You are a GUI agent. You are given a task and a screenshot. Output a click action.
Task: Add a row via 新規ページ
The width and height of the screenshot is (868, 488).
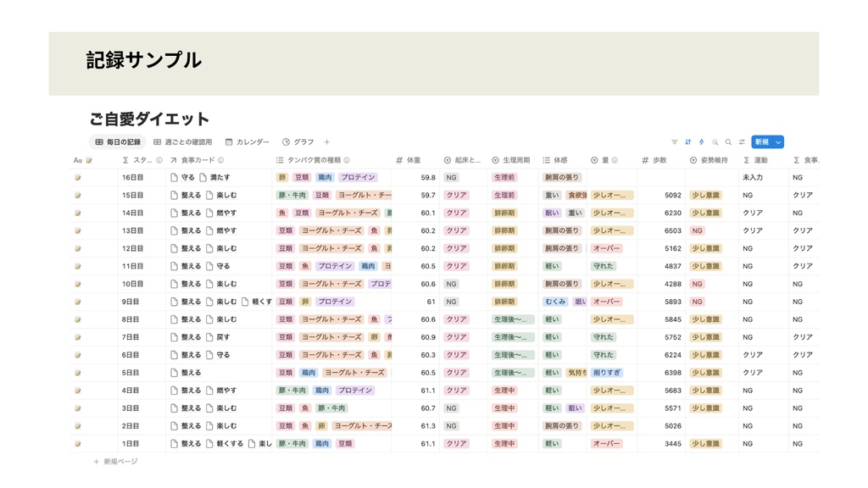tap(115, 462)
